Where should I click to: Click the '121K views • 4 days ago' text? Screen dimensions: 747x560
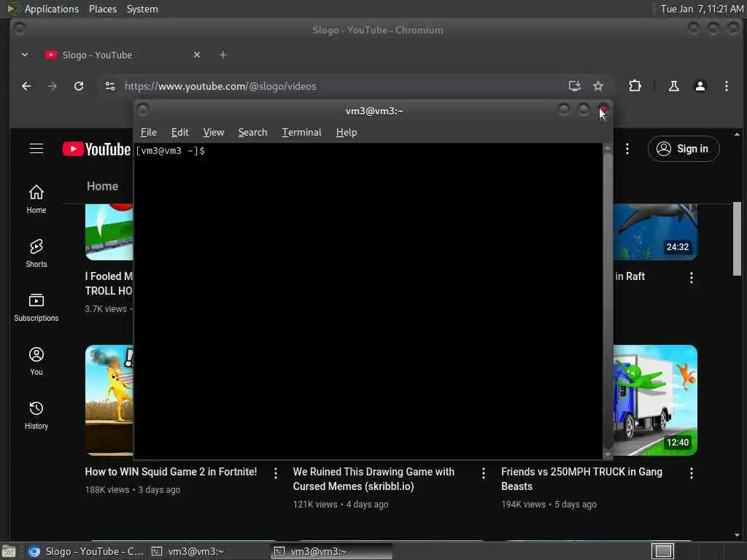341,505
